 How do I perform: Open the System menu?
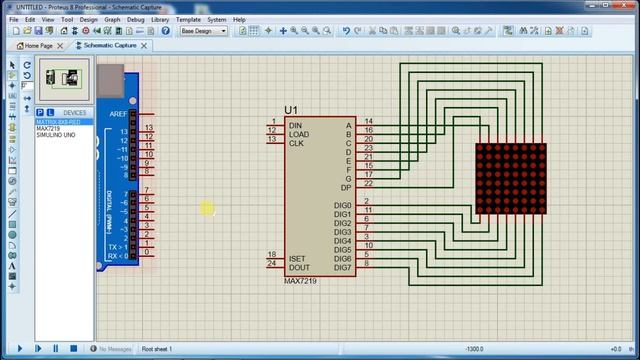click(x=217, y=20)
